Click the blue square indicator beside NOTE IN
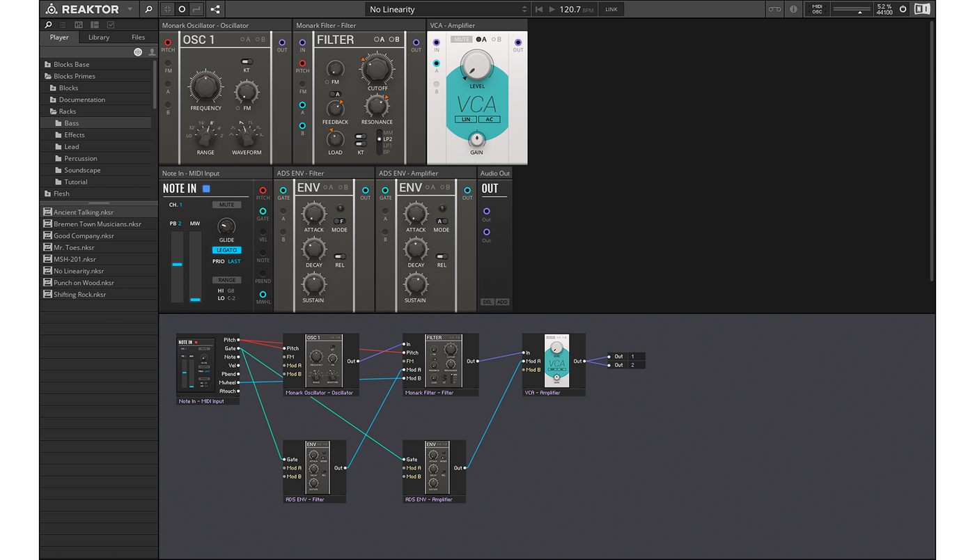 click(x=206, y=189)
